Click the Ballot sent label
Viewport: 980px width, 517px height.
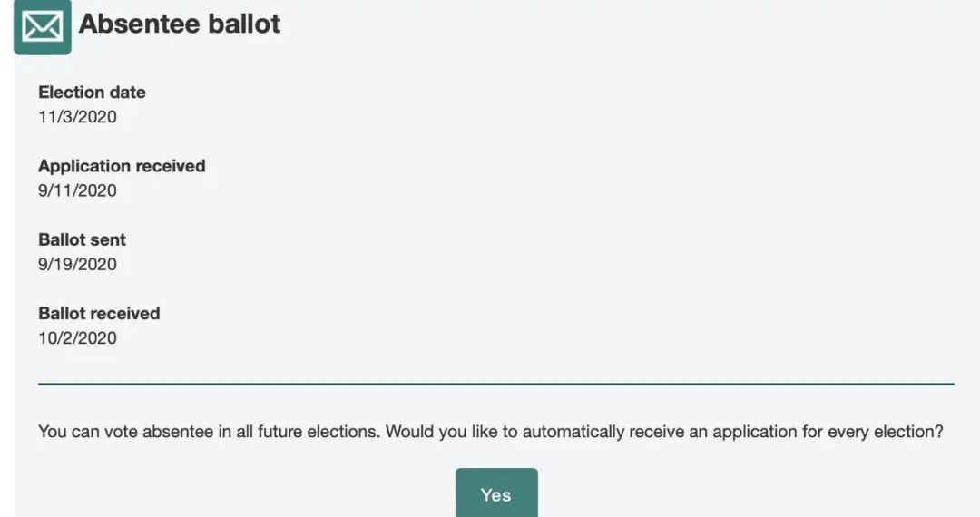click(x=82, y=239)
